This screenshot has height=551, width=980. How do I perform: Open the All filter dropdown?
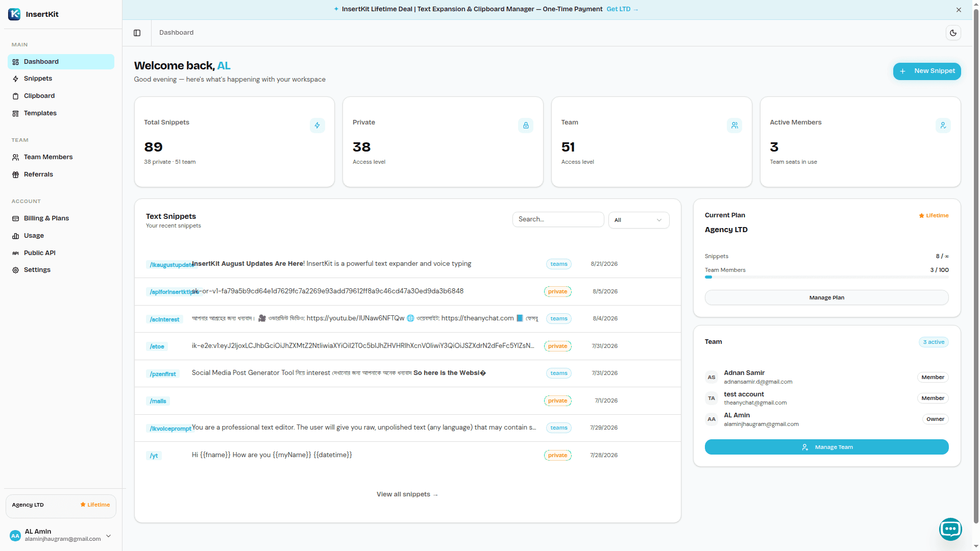point(639,220)
